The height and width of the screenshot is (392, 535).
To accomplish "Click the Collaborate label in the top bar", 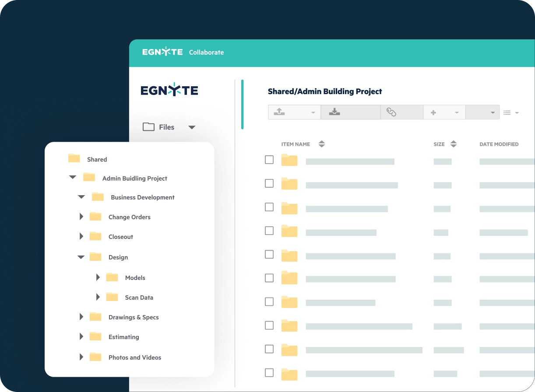I will (206, 52).
